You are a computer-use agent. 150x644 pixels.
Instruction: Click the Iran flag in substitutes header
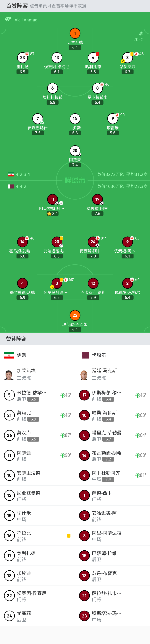[x=9, y=355]
